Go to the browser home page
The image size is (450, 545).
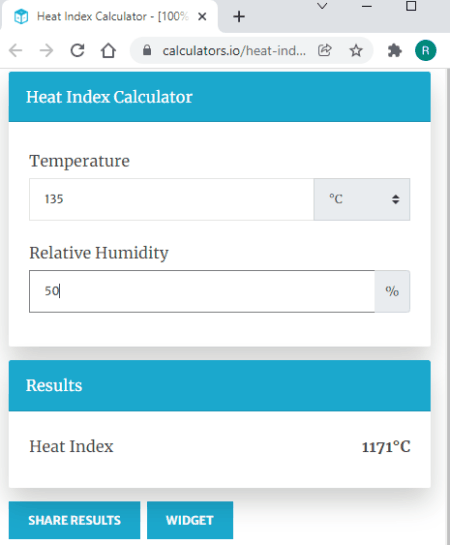[108, 51]
